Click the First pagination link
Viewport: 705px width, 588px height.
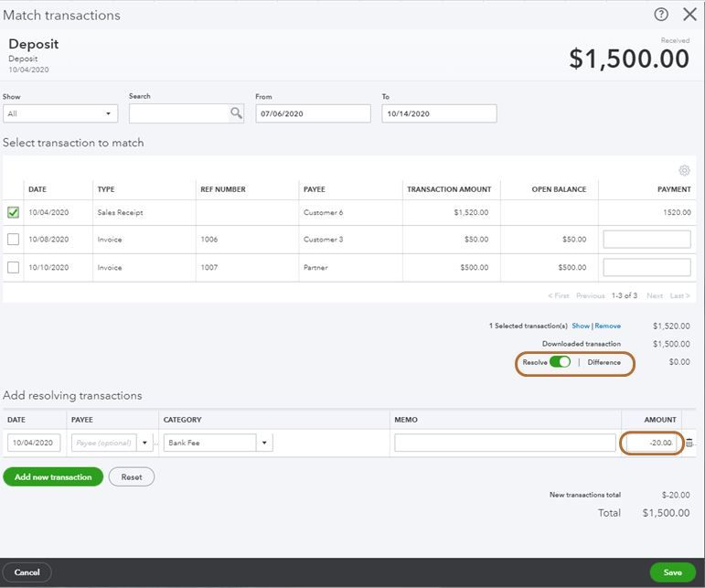click(x=559, y=295)
